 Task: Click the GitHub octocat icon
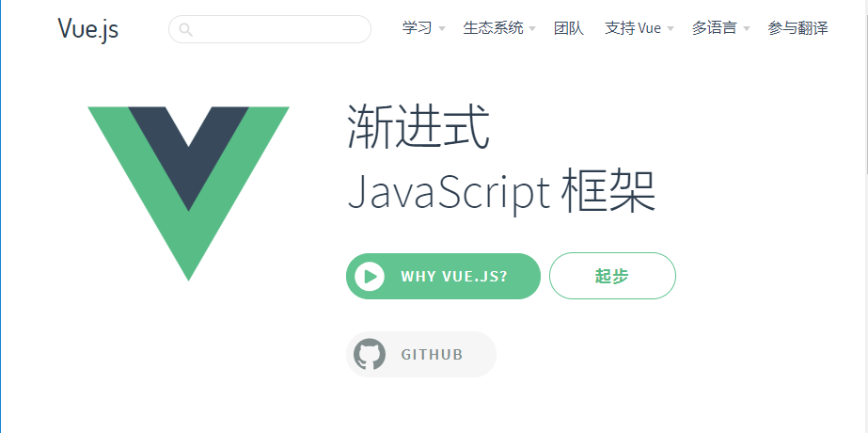click(x=370, y=354)
